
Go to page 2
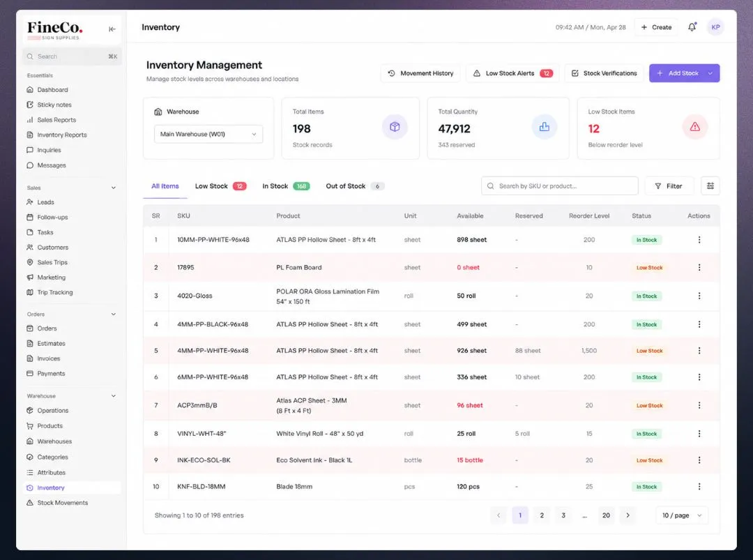pyautogui.click(x=542, y=515)
